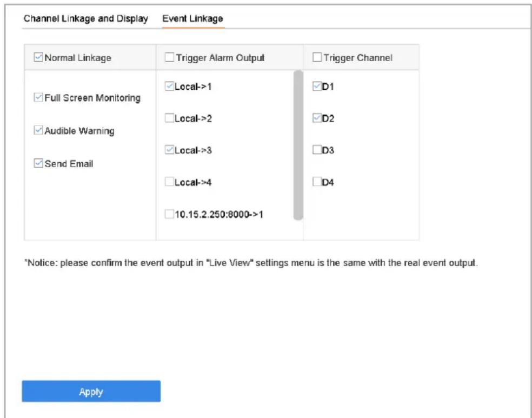Check the Trigger Channel header checkbox
Viewport: 532px width, 418px height.
[317, 57]
